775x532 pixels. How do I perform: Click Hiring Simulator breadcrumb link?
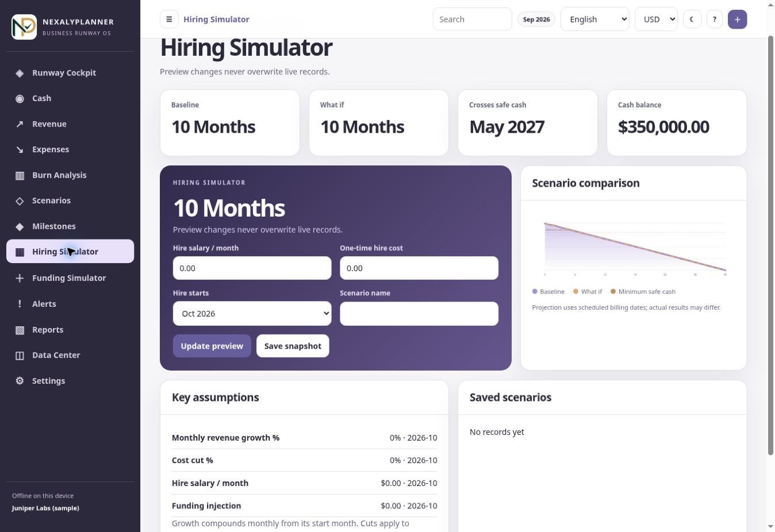pyautogui.click(x=216, y=19)
